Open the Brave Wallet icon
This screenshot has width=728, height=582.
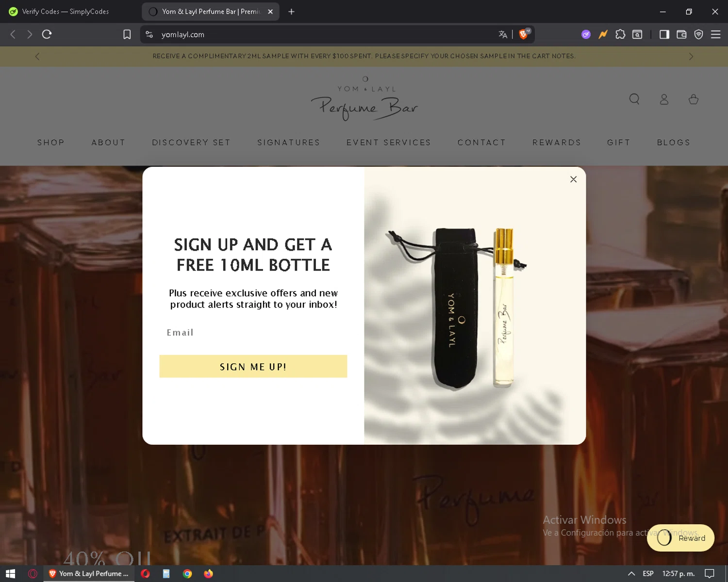coord(681,34)
